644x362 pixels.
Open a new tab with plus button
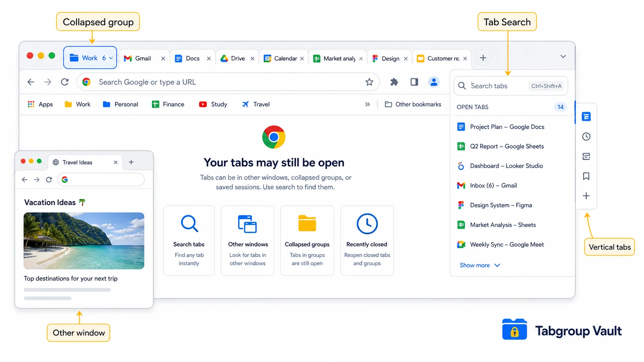[483, 58]
